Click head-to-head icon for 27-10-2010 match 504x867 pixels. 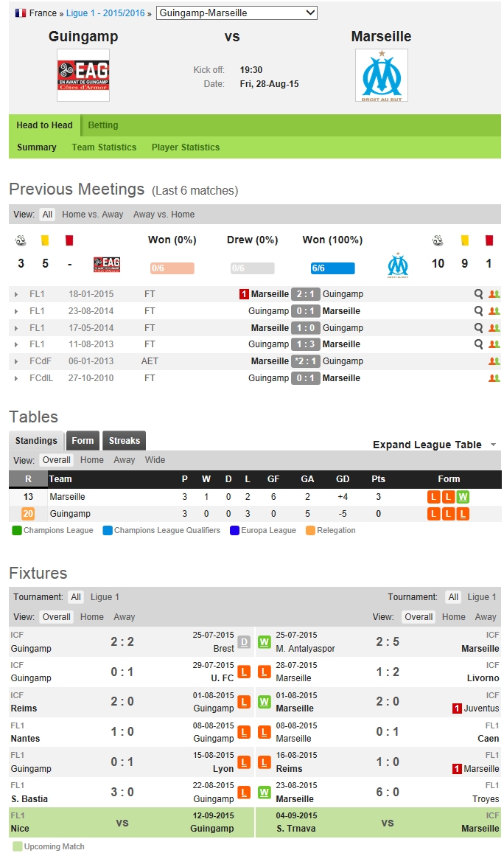point(494,378)
